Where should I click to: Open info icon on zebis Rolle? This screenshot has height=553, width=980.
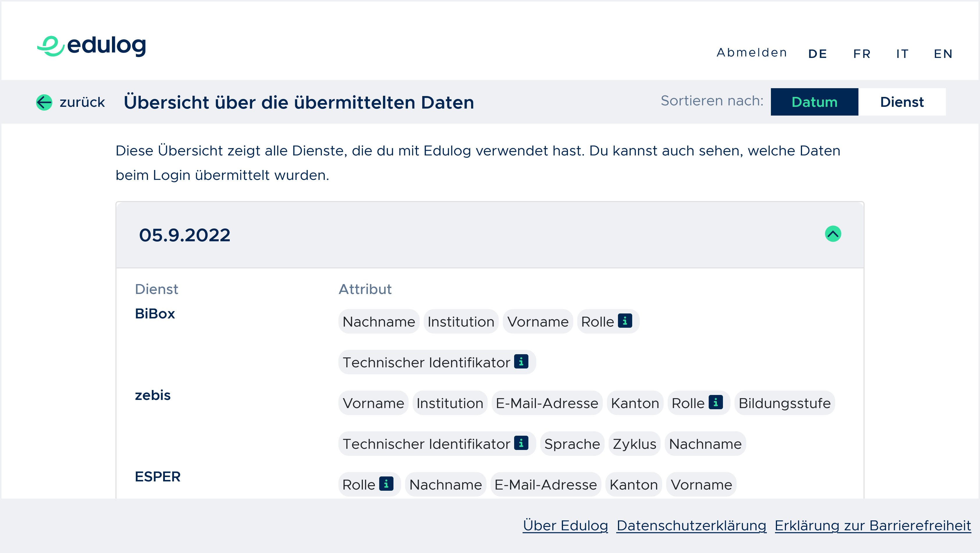716,402
